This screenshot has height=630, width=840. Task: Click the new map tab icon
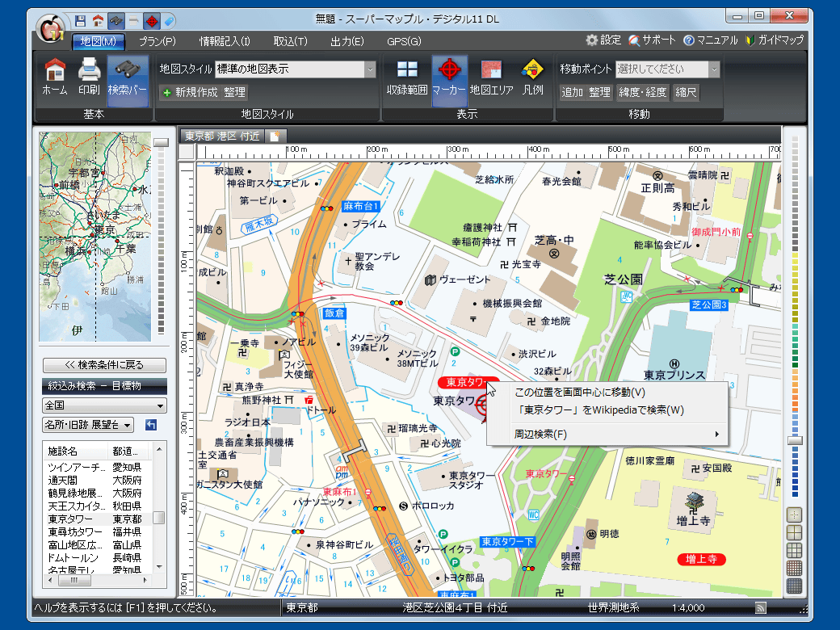(275, 136)
